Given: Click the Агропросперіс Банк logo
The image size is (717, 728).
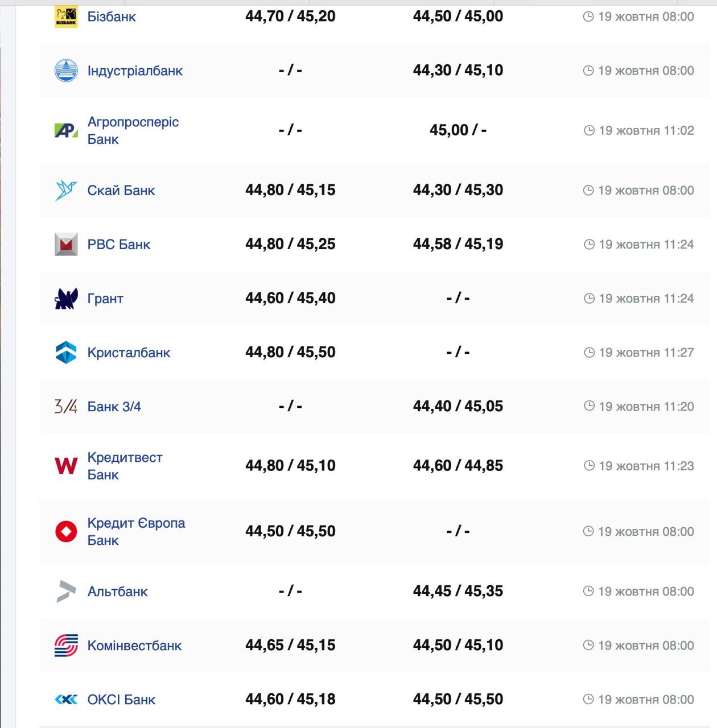Looking at the screenshot, I should (66, 131).
